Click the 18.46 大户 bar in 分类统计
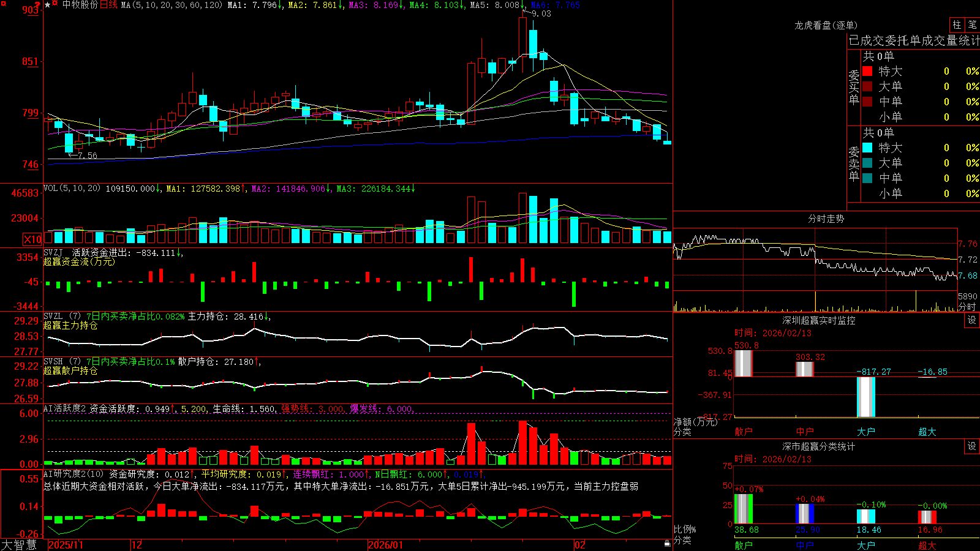The image size is (980, 551). [866, 517]
